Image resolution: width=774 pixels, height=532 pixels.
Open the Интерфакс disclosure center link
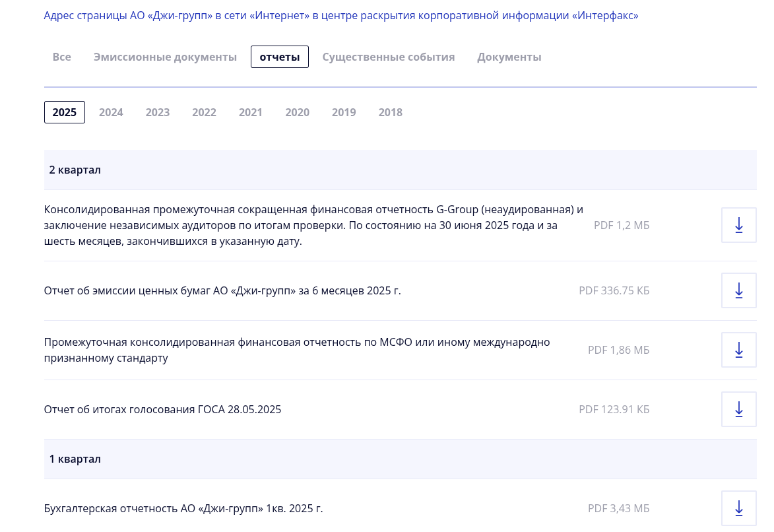point(340,15)
